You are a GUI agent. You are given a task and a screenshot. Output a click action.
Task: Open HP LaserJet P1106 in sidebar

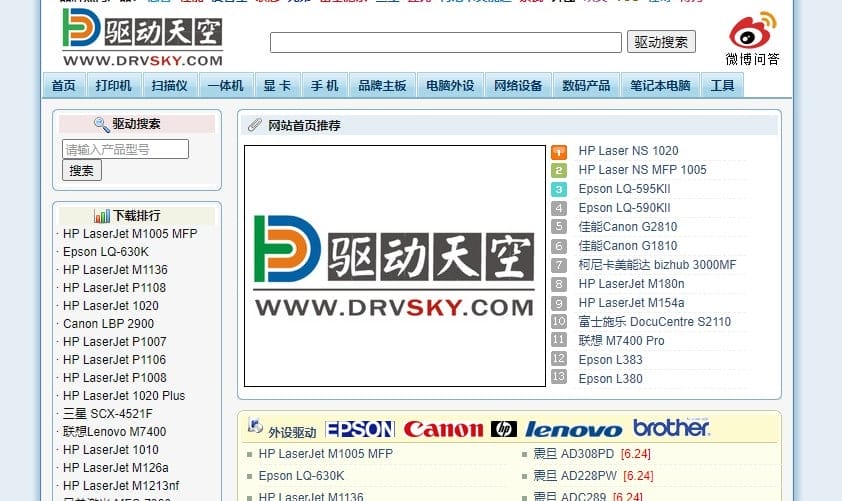[x=114, y=360]
